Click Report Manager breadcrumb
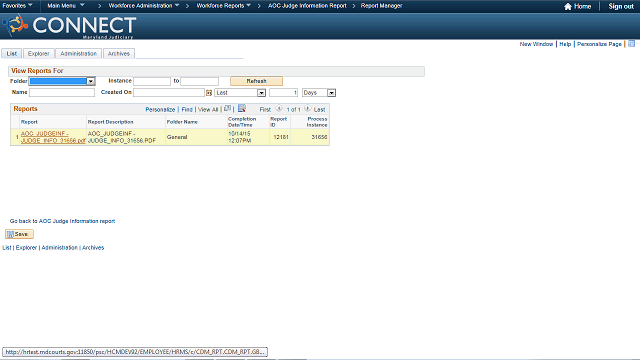This screenshot has width=640, height=360. pos(382,6)
